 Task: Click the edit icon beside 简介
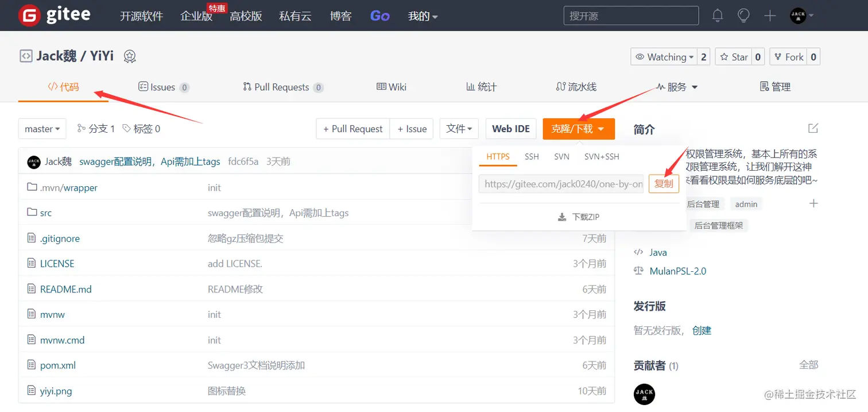(x=813, y=128)
